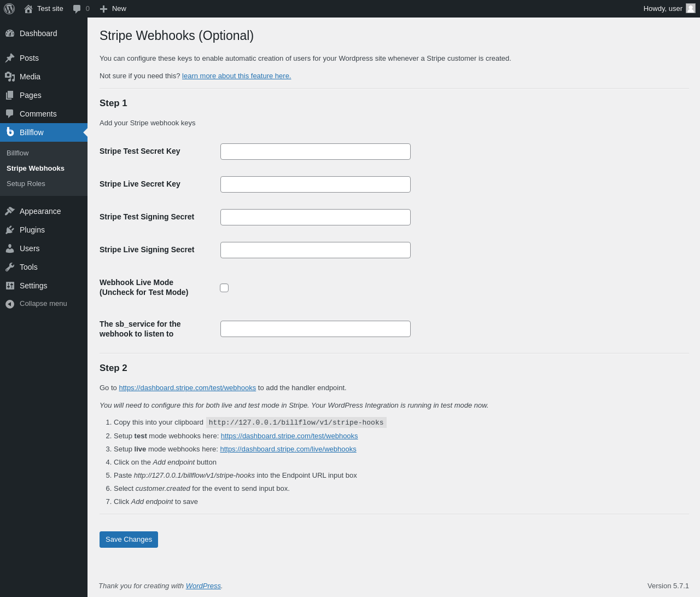Select the Billflow submenu item
700x597 pixels.
point(17,153)
